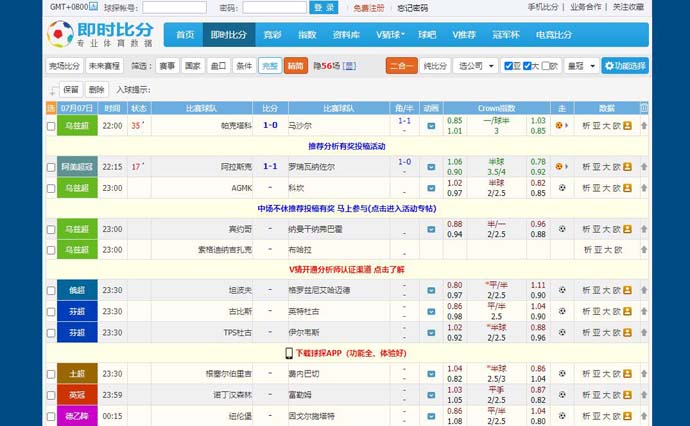Click the 密码 input field
Image resolution: width=690 pixels, height=426 pixels.
(274, 7)
